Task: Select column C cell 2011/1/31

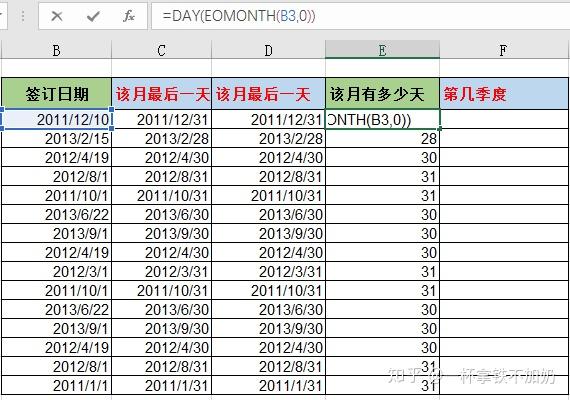Action: 162,385
